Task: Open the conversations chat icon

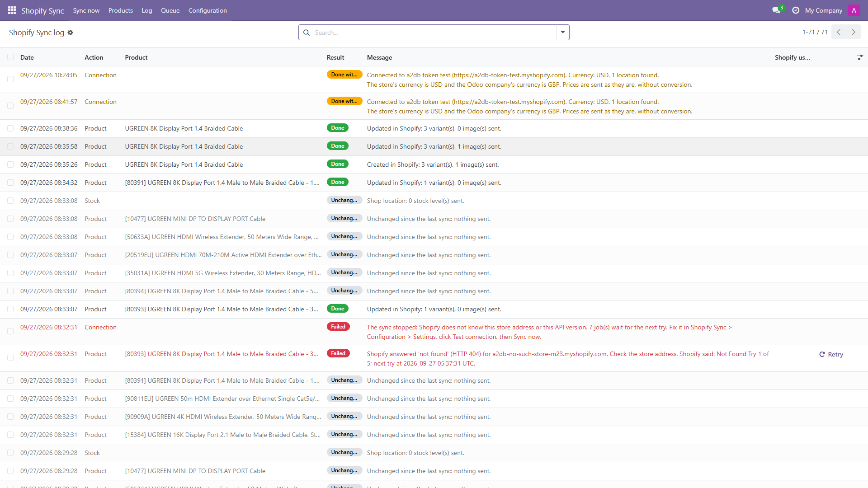Action: 776,10
